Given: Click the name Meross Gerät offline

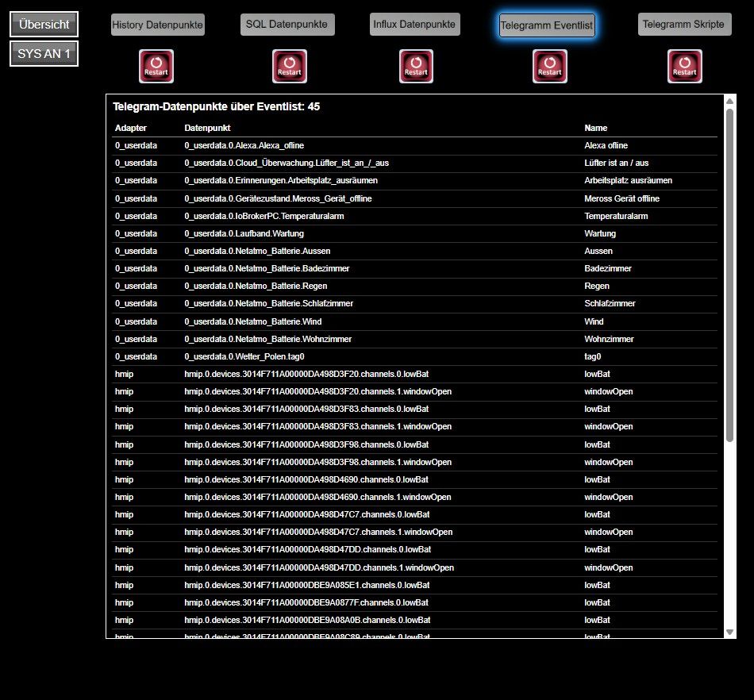Looking at the screenshot, I should (x=621, y=198).
